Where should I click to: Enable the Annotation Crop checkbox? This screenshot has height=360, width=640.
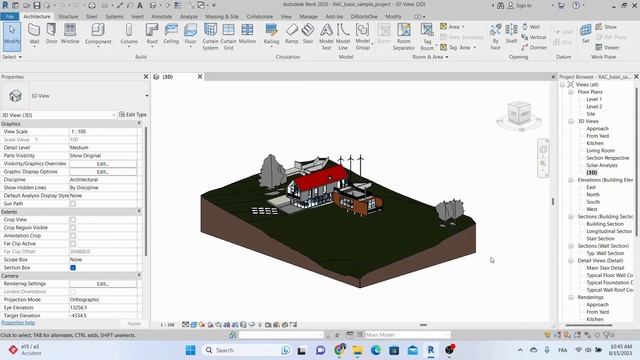coord(73,236)
